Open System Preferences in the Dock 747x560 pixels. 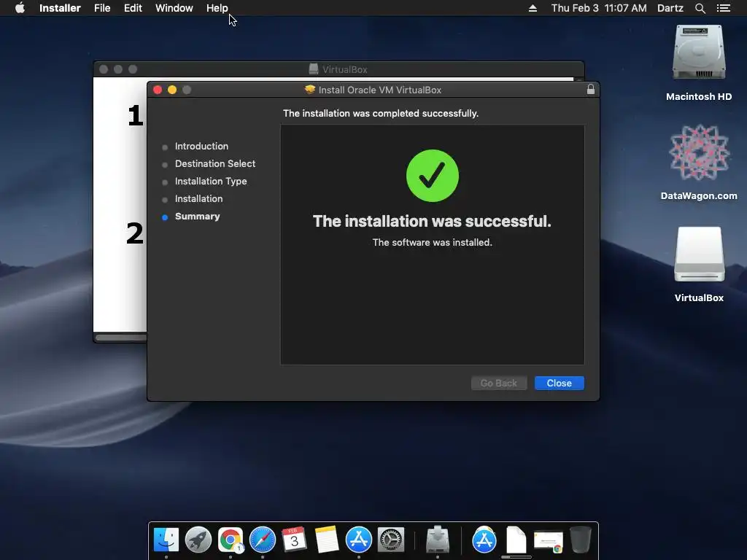tap(391, 540)
